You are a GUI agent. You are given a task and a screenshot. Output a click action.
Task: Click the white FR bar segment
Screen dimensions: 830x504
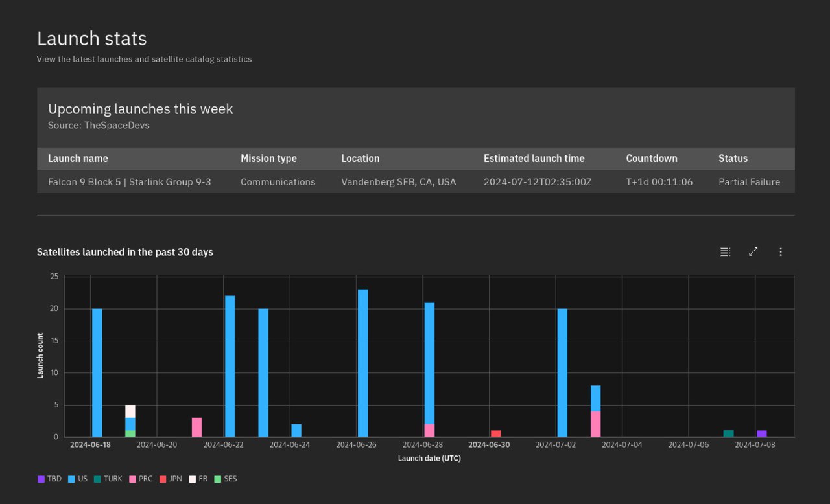pyautogui.click(x=130, y=411)
